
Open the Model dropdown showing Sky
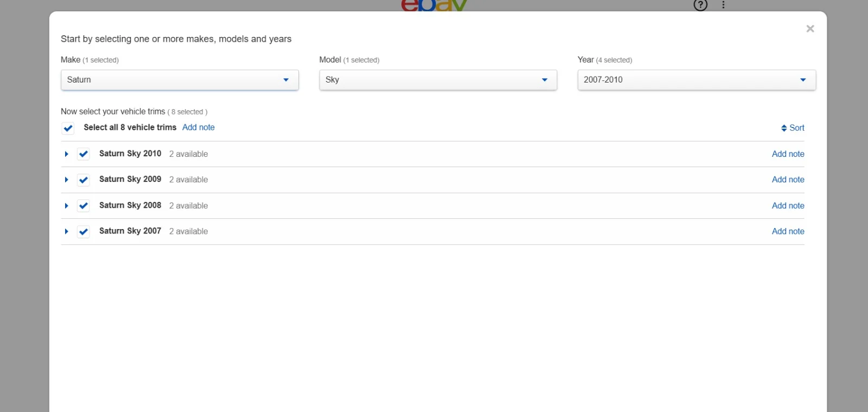click(x=438, y=80)
